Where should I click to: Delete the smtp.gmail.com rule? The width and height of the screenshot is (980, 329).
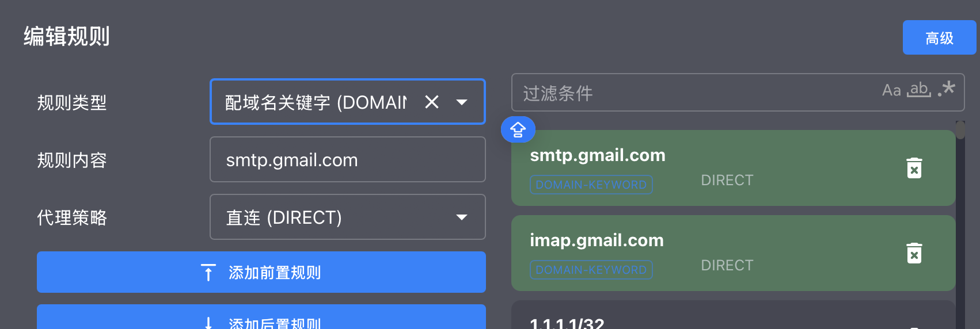pyautogui.click(x=914, y=168)
